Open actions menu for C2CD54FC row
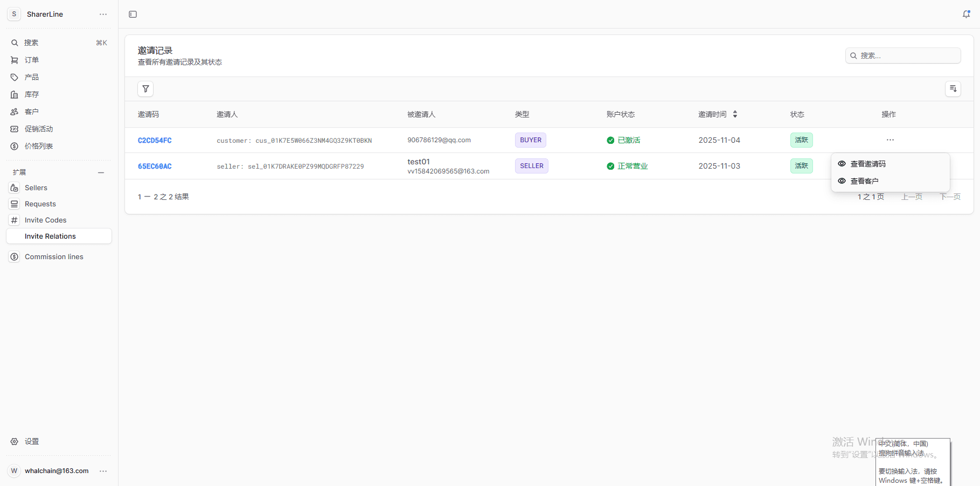 [890, 140]
